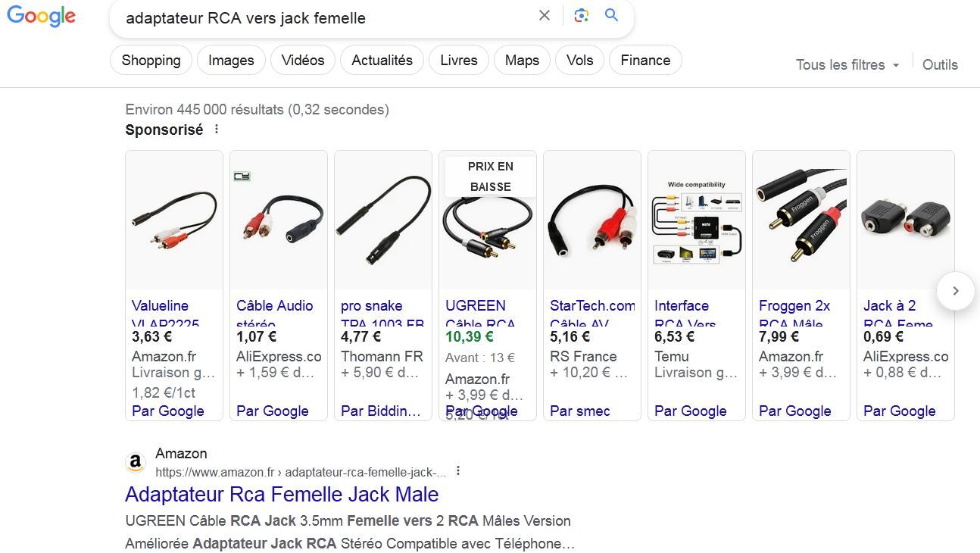Click the Sponsorisé label
This screenshot has height=553, width=980.
[164, 130]
